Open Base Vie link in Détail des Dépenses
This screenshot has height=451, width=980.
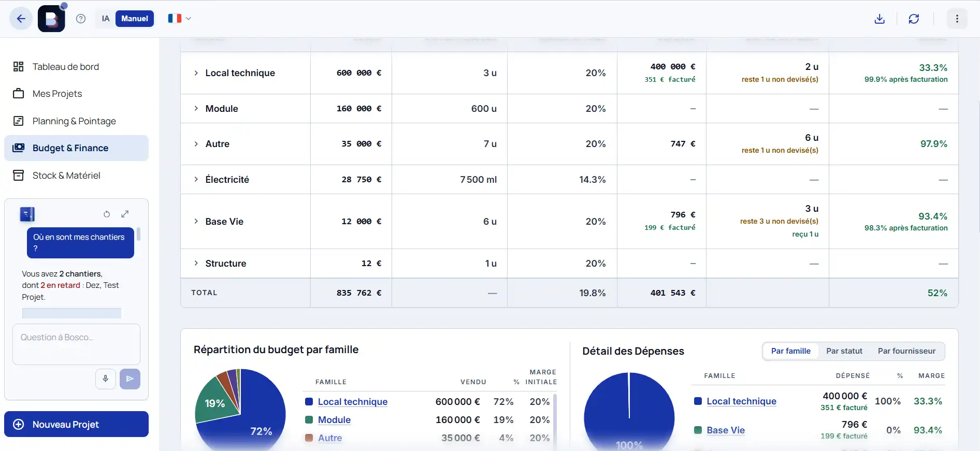726,430
